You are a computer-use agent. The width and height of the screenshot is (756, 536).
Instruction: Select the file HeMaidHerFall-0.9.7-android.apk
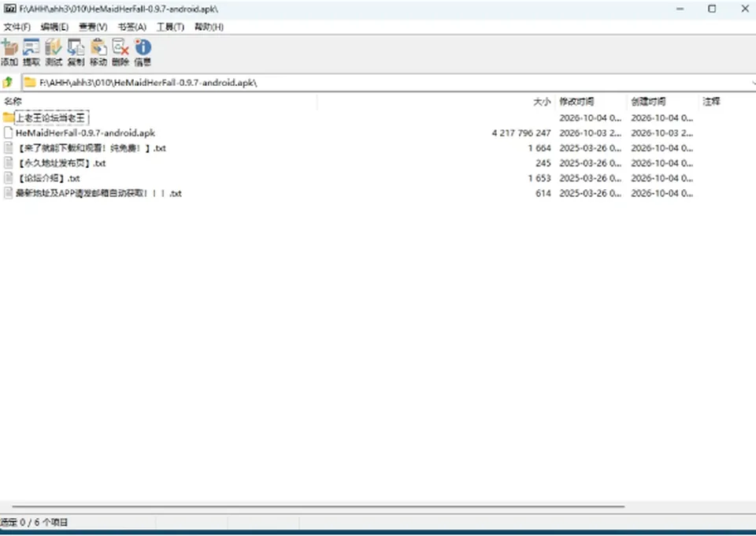tap(85, 132)
